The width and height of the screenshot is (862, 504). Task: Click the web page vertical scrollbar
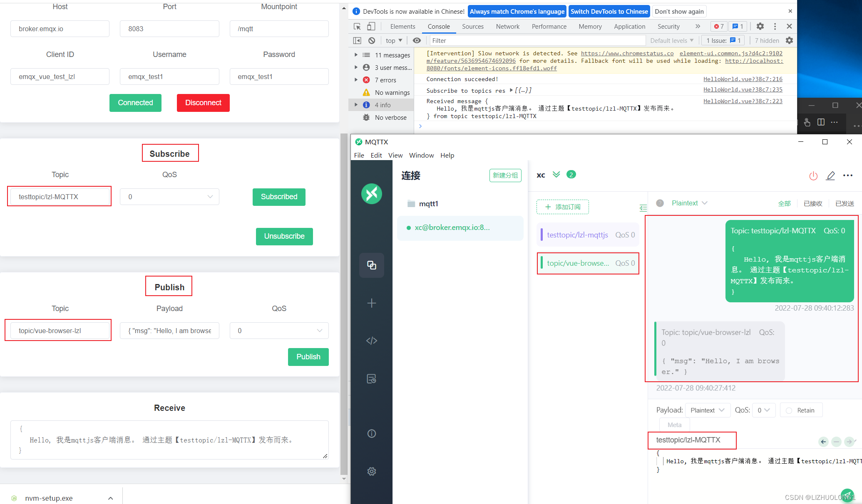click(344, 304)
